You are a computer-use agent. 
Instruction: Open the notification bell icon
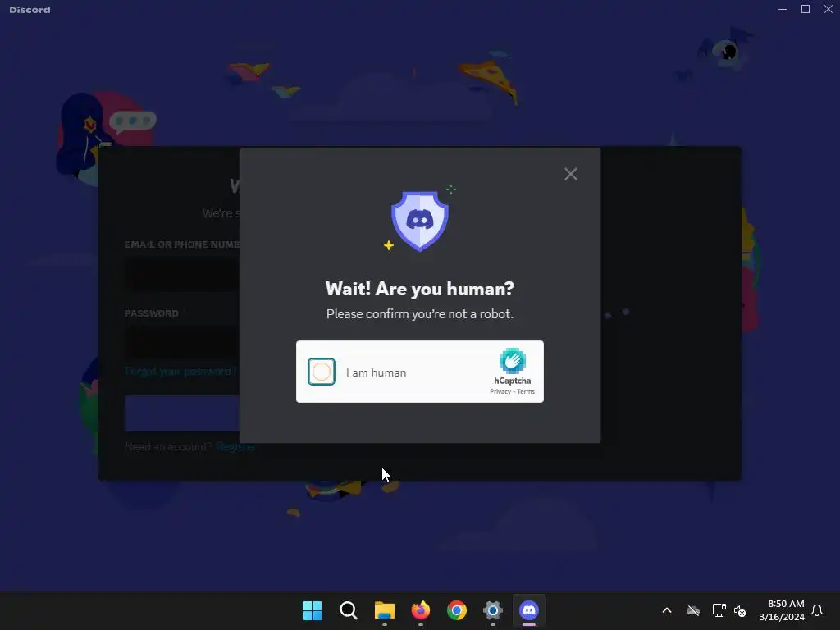pyautogui.click(x=817, y=610)
